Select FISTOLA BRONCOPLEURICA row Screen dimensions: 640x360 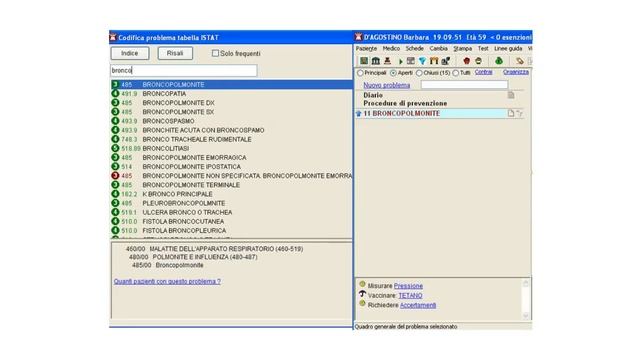pos(231,231)
